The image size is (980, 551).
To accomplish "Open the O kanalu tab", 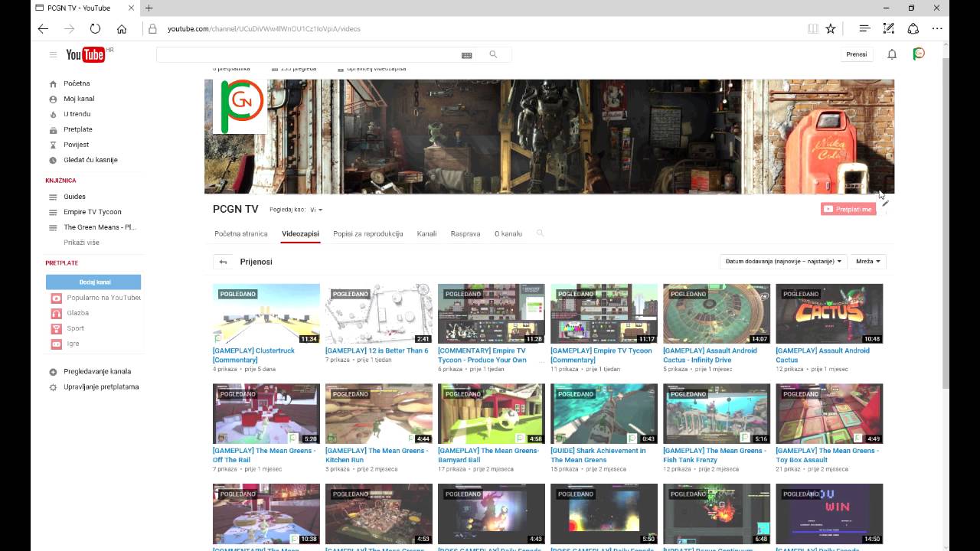I will click(508, 233).
